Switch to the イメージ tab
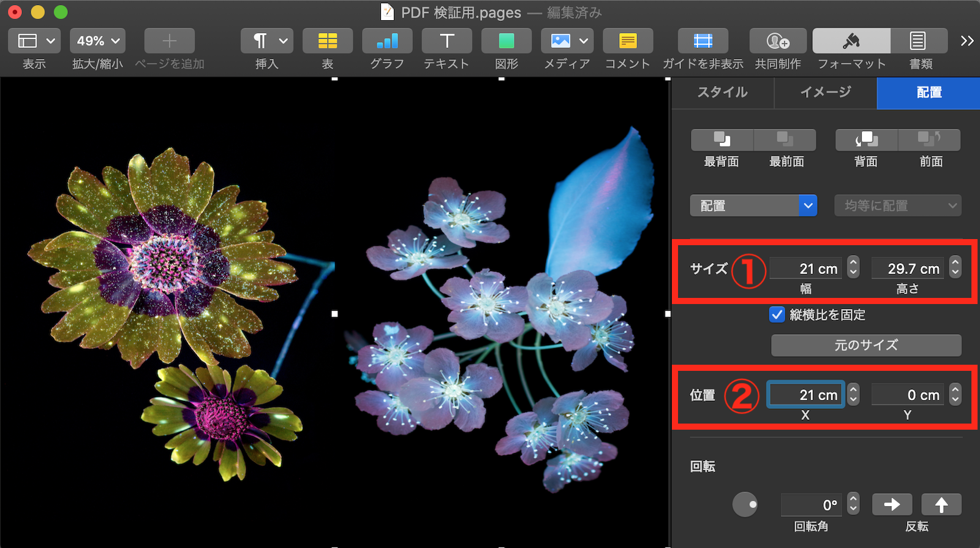980x548 pixels. (x=826, y=93)
